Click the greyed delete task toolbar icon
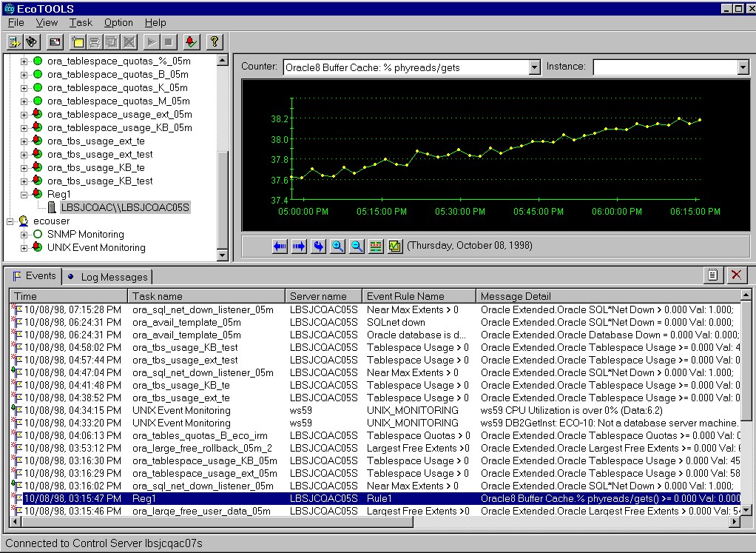756x553 pixels. [x=129, y=42]
